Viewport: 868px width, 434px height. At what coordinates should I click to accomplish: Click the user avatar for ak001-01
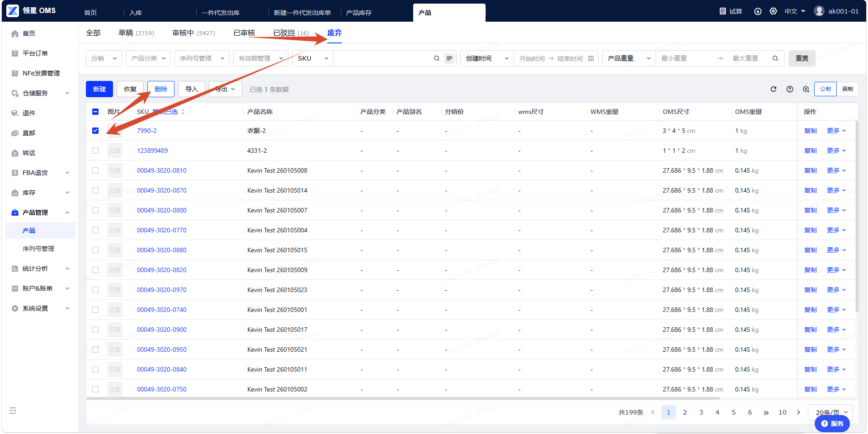(819, 11)
